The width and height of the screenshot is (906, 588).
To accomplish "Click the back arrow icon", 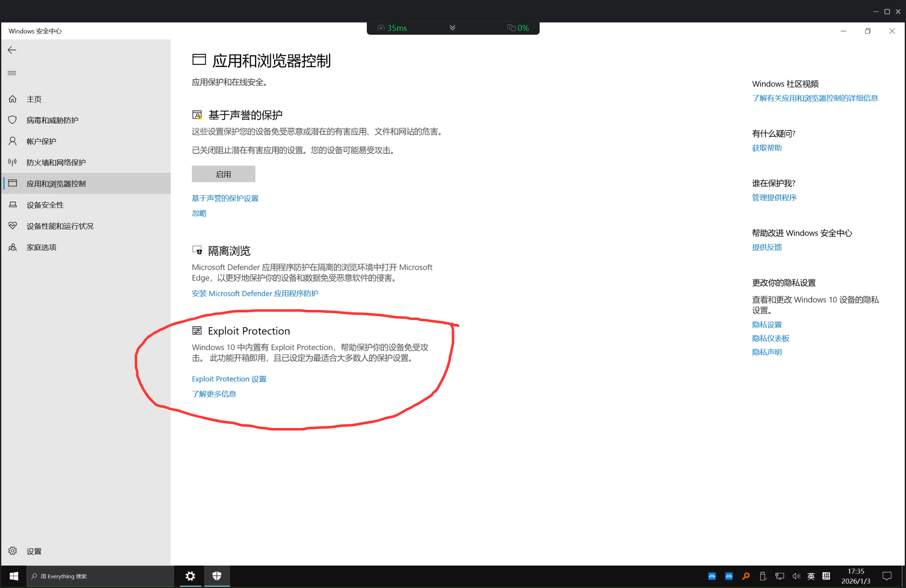I will (x=12, y=50).
